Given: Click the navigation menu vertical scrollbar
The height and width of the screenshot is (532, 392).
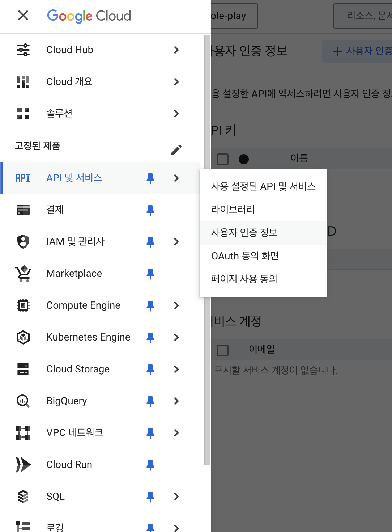Looking at the screenshot, I should pos(207,250).
